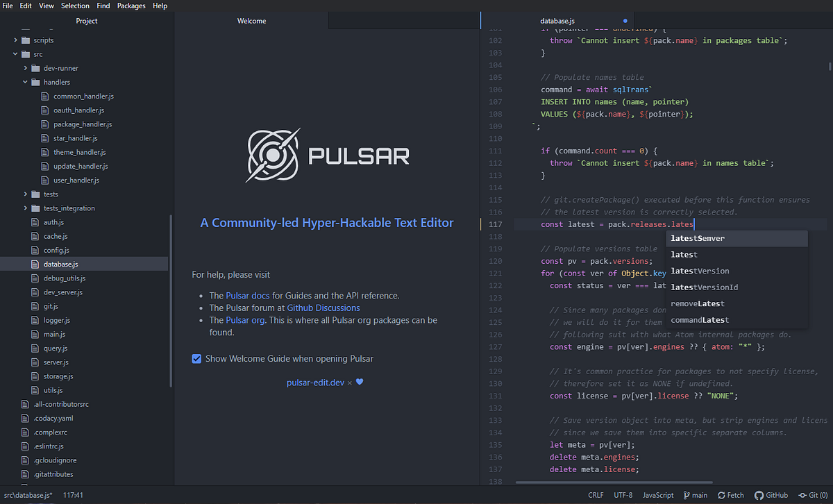
Task: Open the Packages menu
Action: (x=131, y=6)
